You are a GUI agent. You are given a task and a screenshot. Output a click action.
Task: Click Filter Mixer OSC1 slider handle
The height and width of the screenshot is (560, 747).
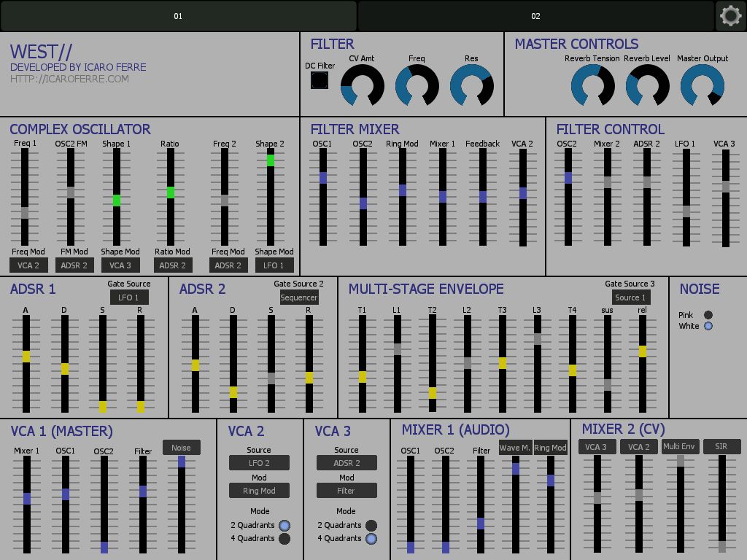coord(323,178)
